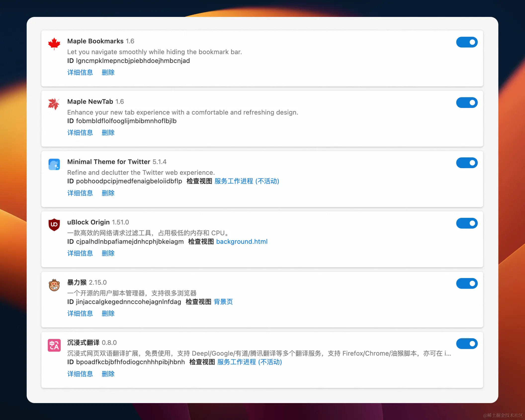Screen dimensions: 525x420
Task: Click the 暴力猴 extension title
Action: (77, 282)
